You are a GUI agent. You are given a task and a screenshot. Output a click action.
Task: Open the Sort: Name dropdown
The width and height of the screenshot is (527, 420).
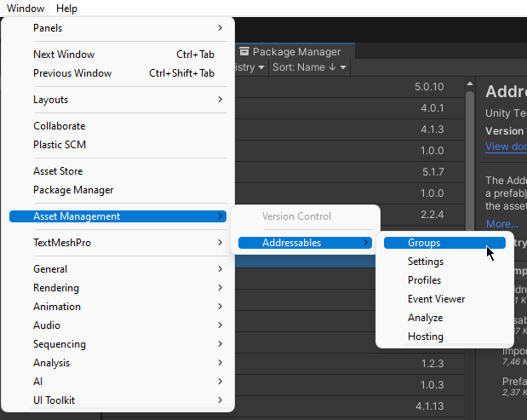pyautogui.click(x=309, y=67)
